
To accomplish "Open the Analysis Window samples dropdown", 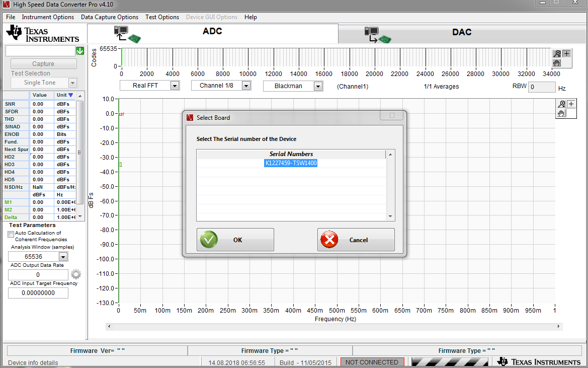I will (x=63, y=257).
